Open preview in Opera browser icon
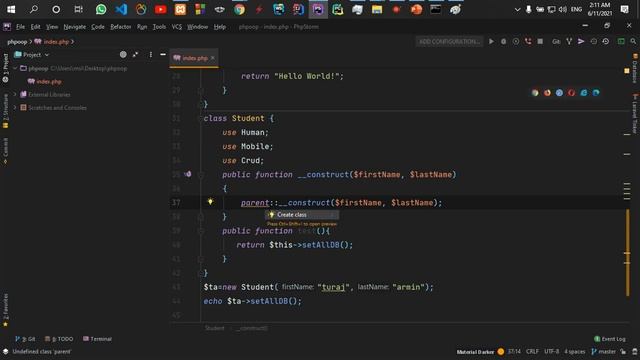Image resolution: width=640 pixels, height=360 pixels. click(571, 93)
